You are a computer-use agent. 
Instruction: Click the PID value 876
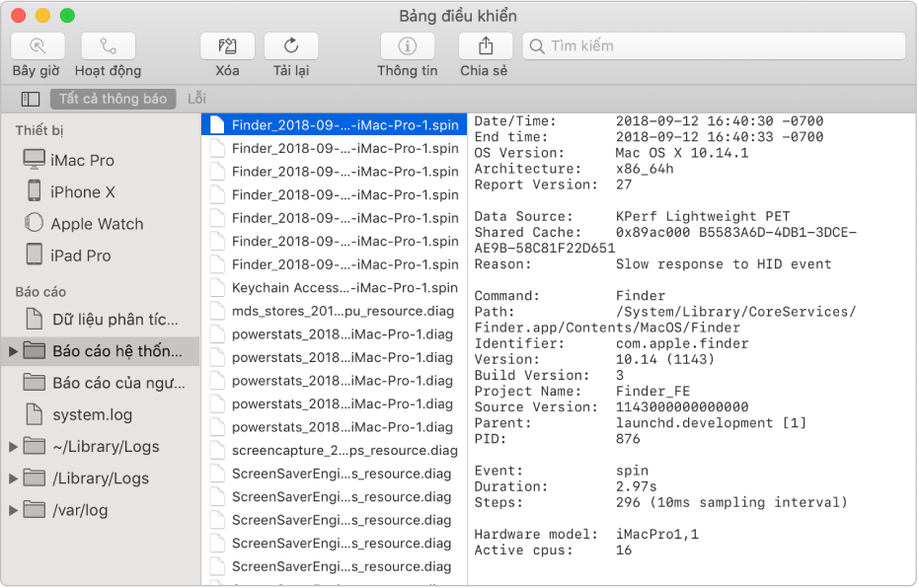click(628, 439)
